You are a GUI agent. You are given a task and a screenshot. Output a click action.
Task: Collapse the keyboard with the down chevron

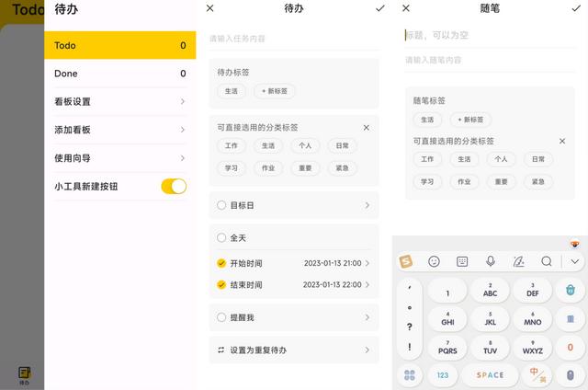(x=575, y=261)
